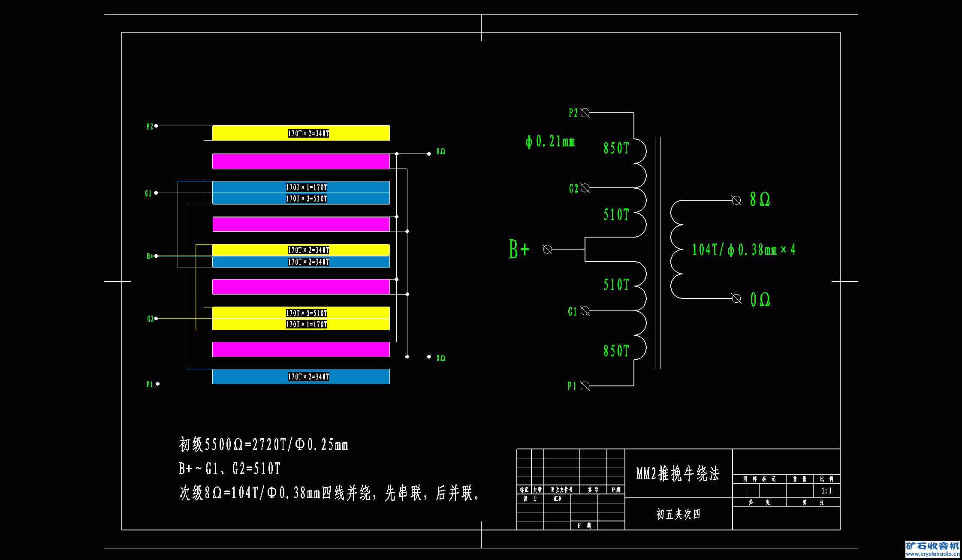Select the blue 170T×3=510T winding bar
Screen dimensions: 962x560
[x=301, y=199]
